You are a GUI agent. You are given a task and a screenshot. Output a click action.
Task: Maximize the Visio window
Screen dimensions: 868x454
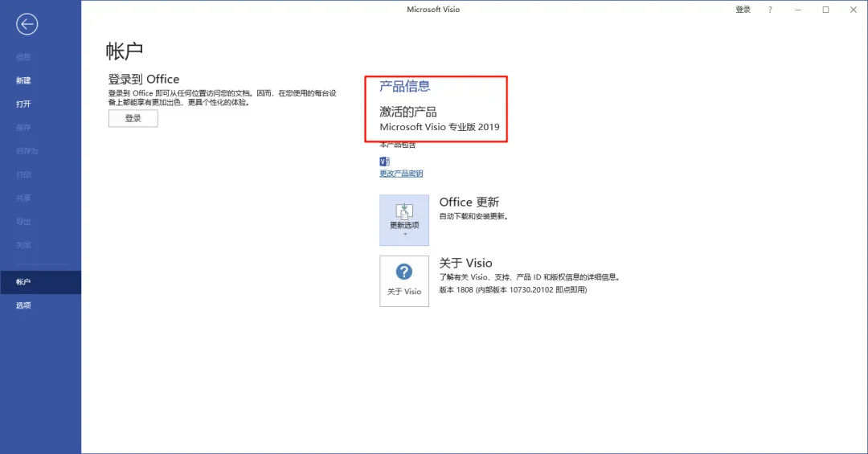pos(825,10)
